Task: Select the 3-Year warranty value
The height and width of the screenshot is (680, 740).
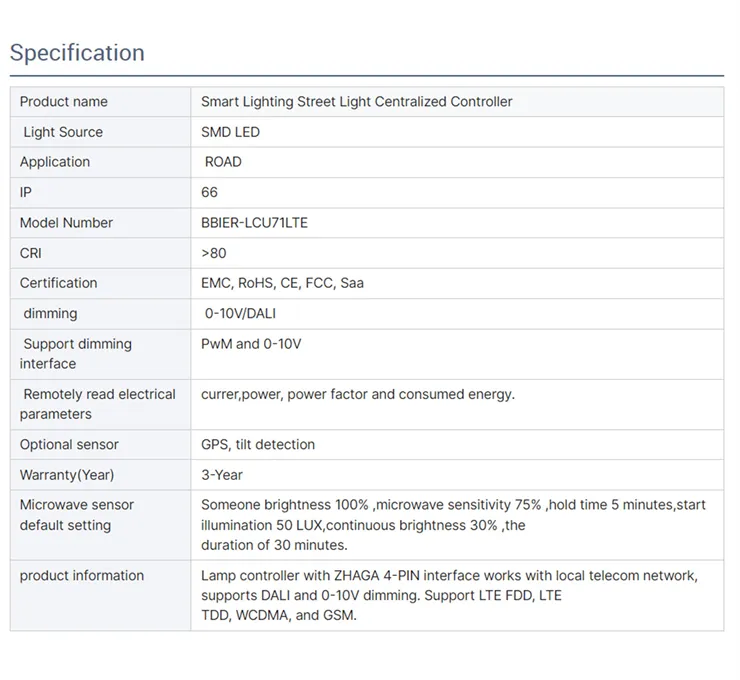Action: [222, 475]
